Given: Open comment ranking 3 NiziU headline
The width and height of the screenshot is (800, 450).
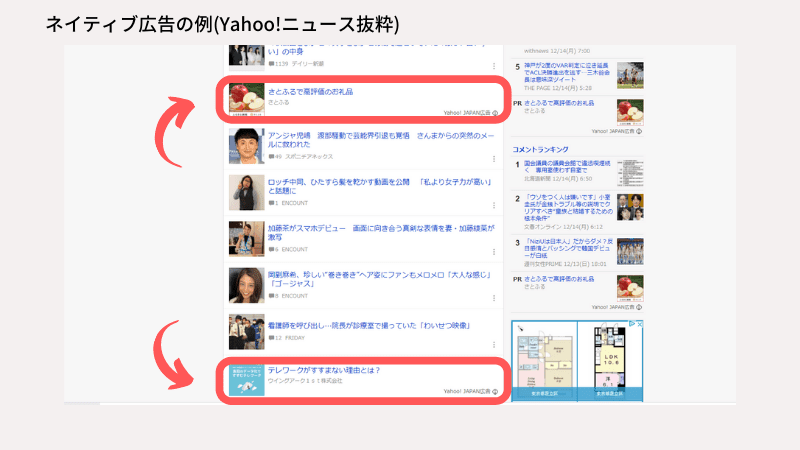Looking at the screenshot, I should [568, 248].
